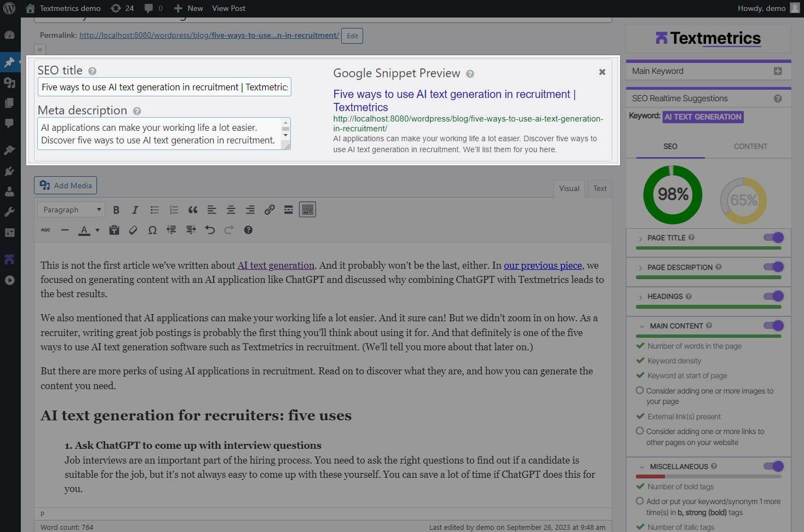Apply blockquote formatting

[193, 210]
